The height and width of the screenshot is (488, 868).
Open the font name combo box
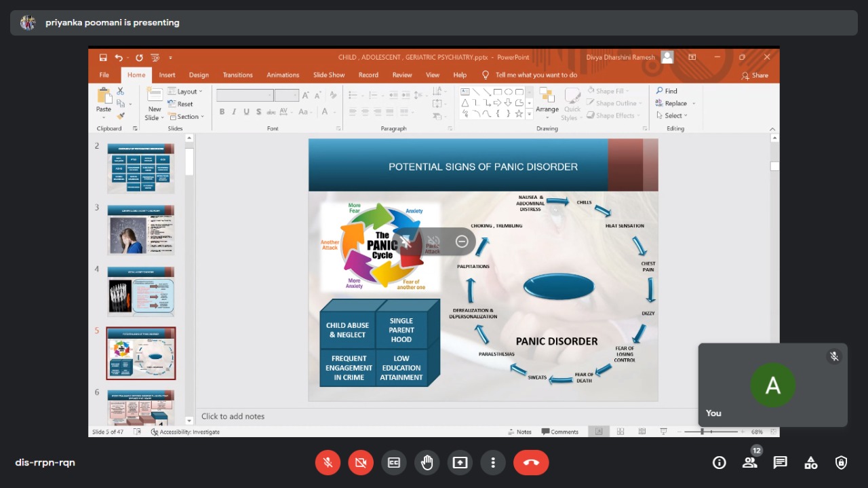(x=245, y=96)
